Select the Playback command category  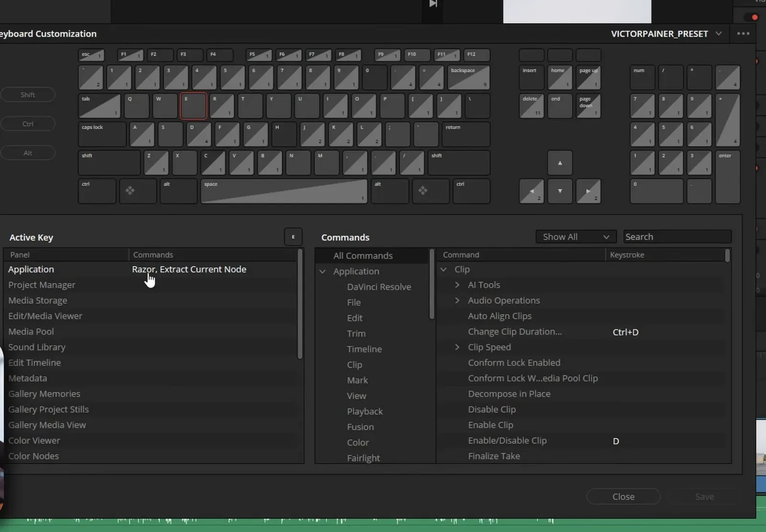pyautogui.click(x=365, y=411)
